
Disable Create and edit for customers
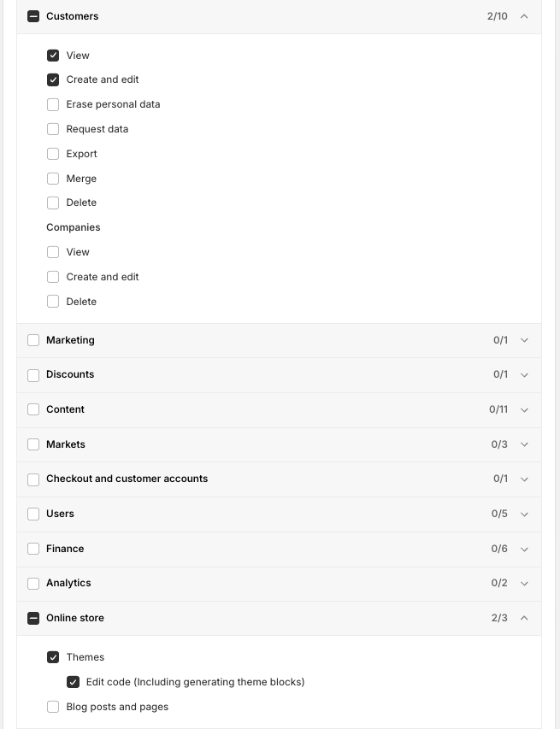pos(53,79)
